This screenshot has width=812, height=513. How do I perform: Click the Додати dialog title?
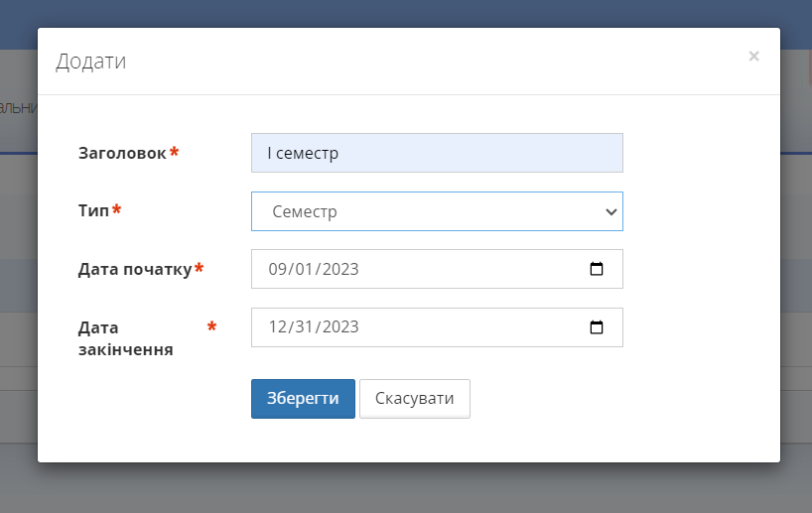point(90,62)
